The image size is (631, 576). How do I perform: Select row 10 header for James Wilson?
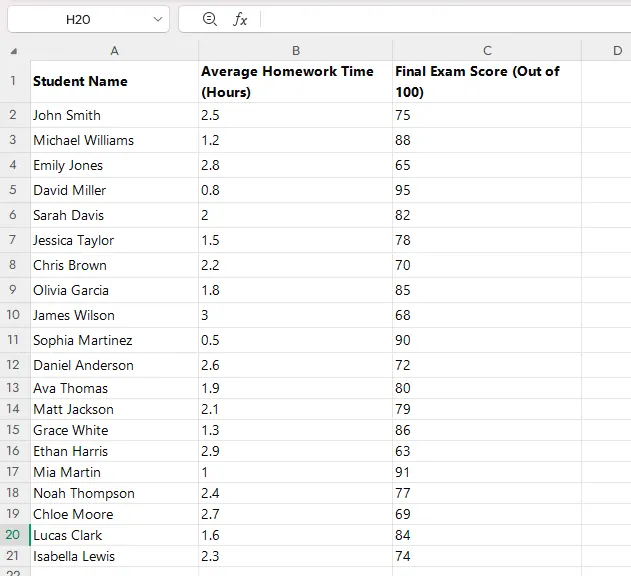click(x=13, y=315)
